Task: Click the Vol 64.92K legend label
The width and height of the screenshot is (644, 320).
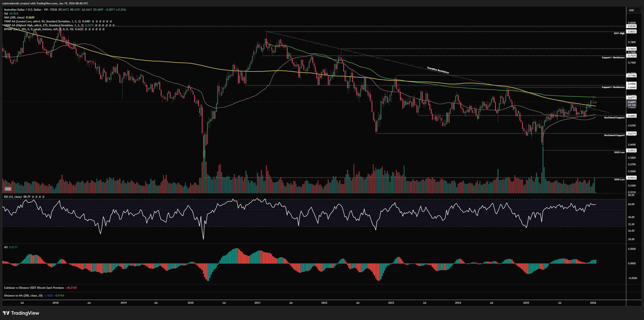Action: (11, 14)
